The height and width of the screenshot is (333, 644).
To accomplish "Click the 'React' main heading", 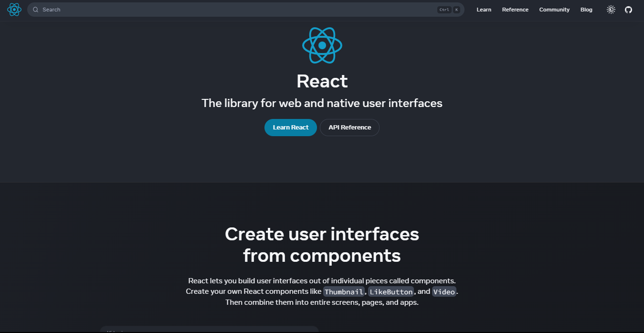I will (x=322, y=81).
